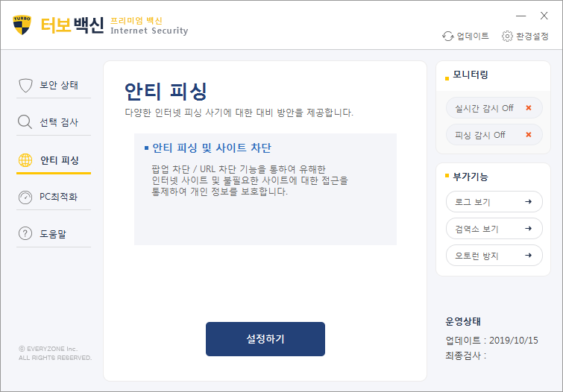Switch to the PC최적화 menu

(58, 197)
